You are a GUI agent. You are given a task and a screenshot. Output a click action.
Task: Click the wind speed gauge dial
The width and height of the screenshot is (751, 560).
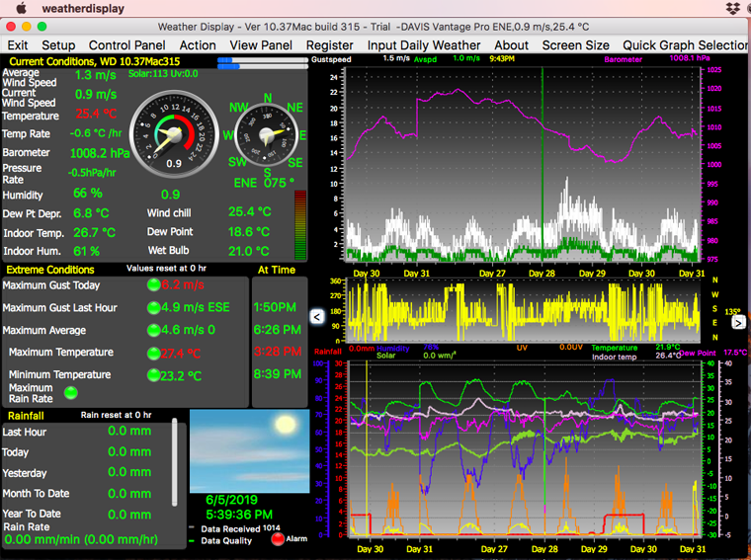tap(174, 134)
